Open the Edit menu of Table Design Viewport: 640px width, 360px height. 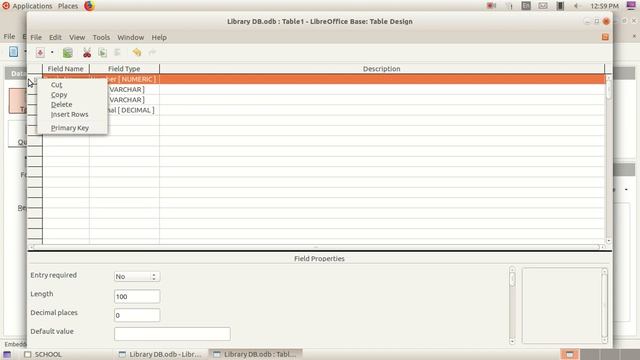pos(55,37)
